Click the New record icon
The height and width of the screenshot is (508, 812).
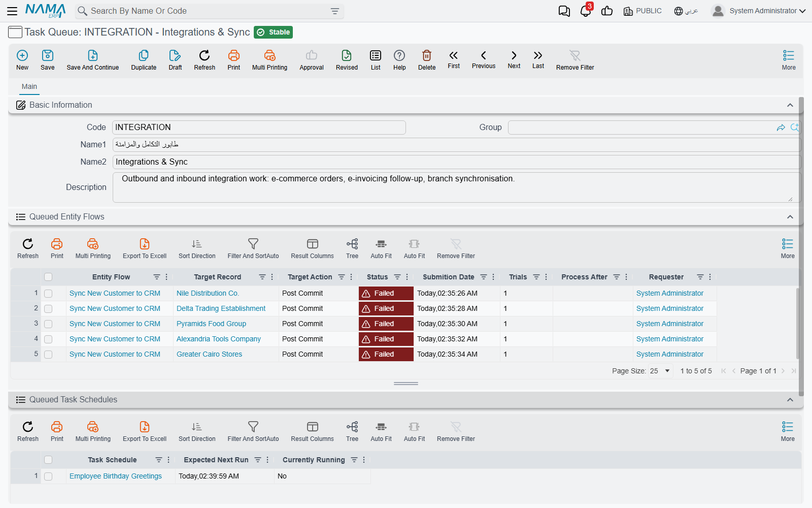click(x=22, y=55)
